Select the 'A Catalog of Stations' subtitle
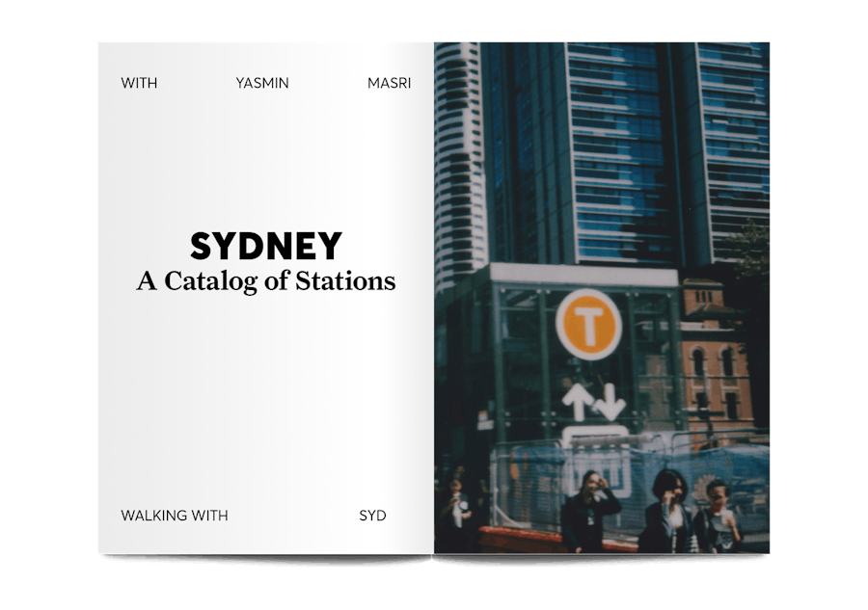 pos(265,281)
